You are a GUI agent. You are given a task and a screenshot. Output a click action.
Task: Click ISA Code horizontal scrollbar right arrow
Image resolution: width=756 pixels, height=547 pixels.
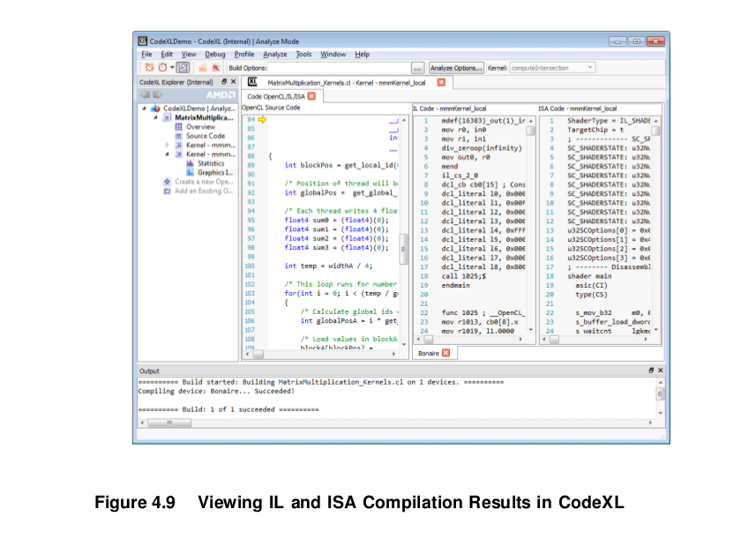(x=646, y=340)
